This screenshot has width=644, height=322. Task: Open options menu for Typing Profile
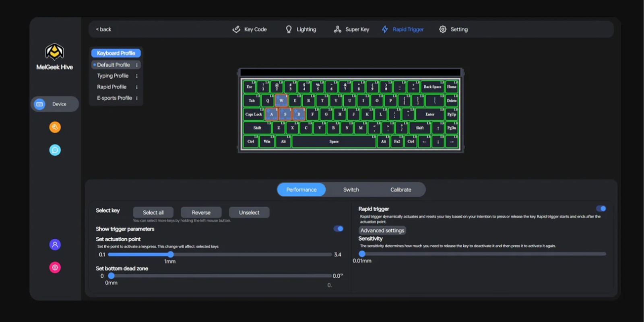pos(137,76)
